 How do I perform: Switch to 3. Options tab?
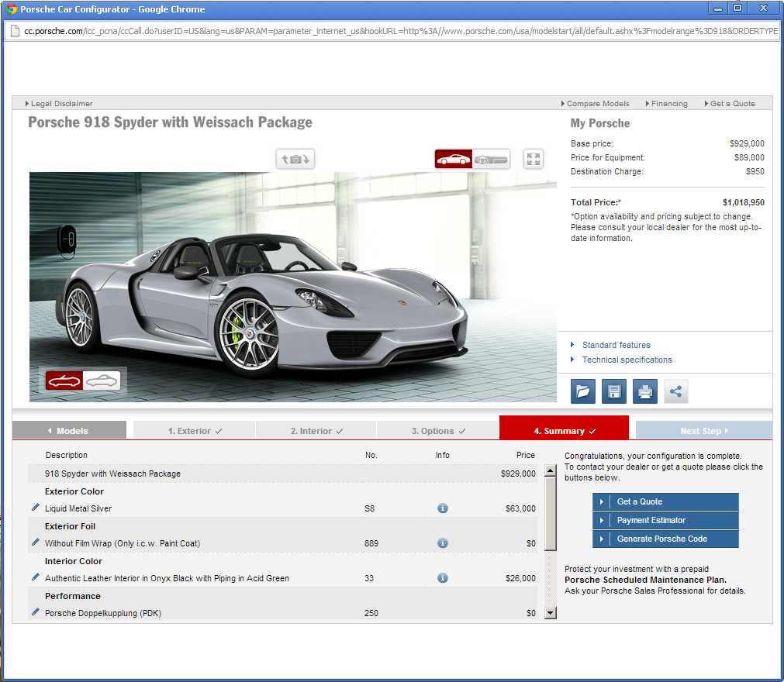(438, 431)
